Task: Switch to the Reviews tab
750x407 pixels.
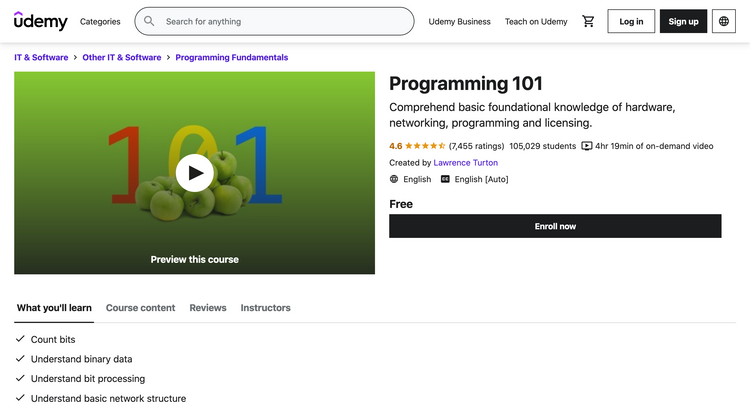Action: (x=208, y=308)
